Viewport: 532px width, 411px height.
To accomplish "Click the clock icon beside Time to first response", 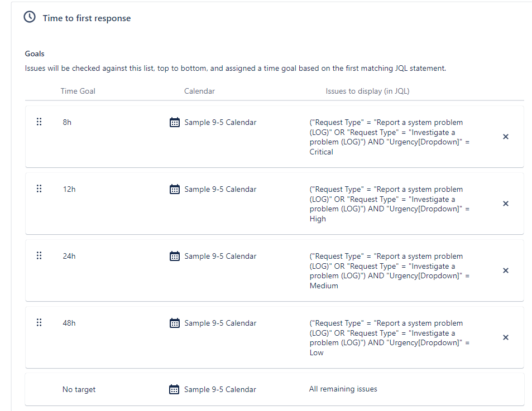I will (30, 17).
